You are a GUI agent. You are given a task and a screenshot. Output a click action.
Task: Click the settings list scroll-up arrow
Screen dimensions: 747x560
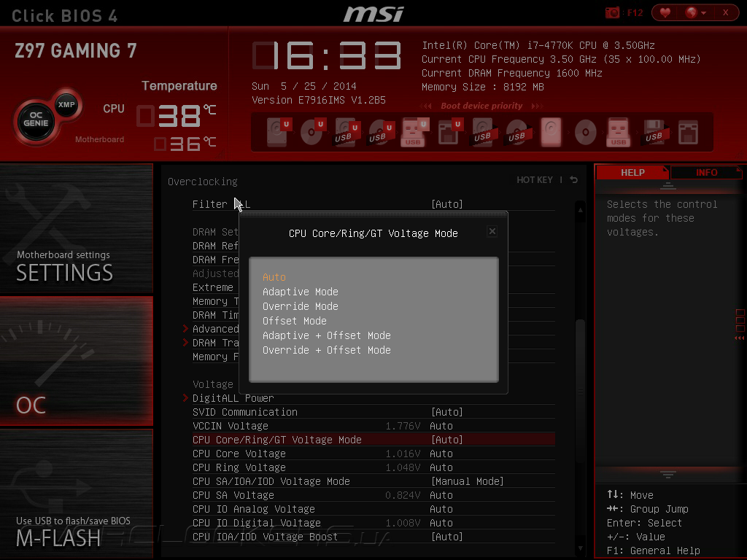(580, 209)
